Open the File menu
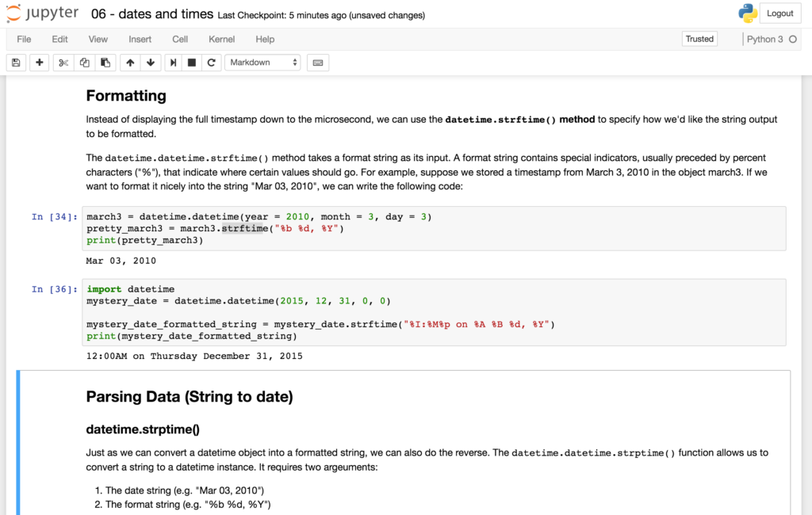812x515 pixels. 24,40
